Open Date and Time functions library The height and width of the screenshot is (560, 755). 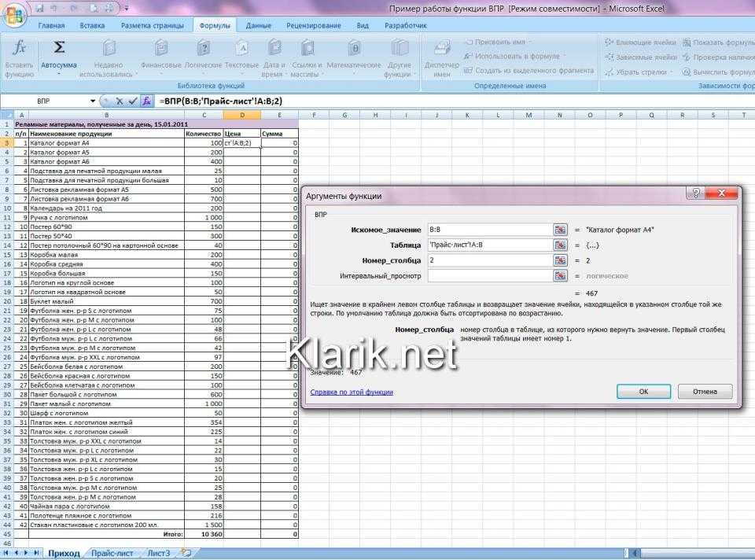[274, 58]
